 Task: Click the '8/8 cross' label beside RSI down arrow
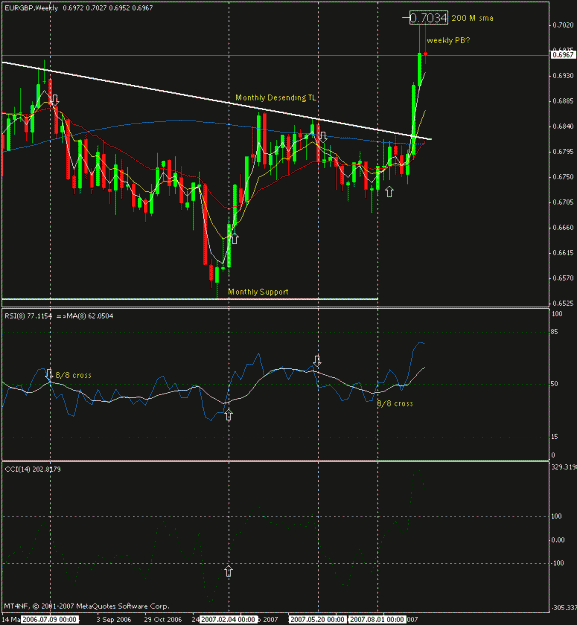point(73,375)
